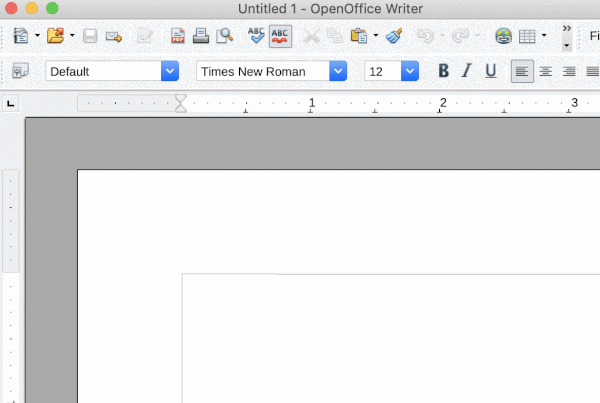Open the Table size dropdown arrow
The height and width of the screenshot is (403, 600).
[544, 36]
